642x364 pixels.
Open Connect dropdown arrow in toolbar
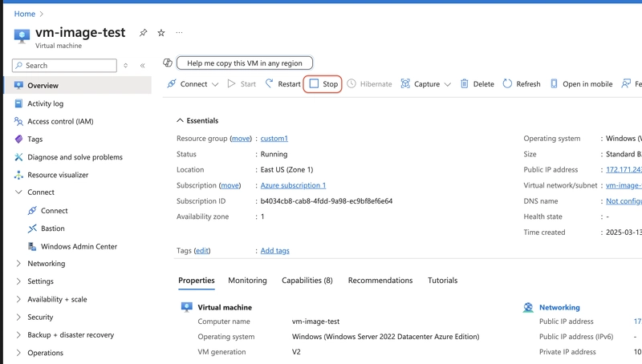pyautogui.click(x=215, y=84)
